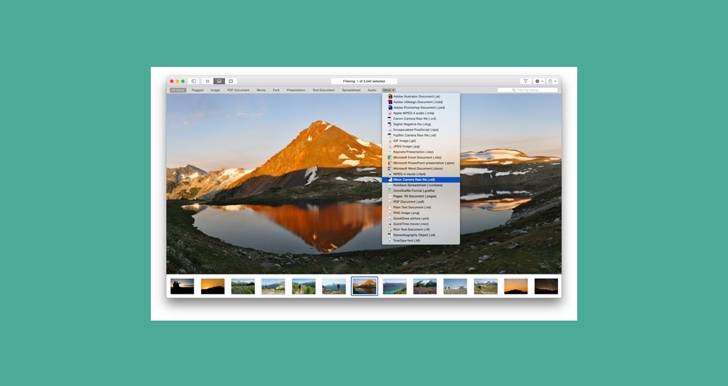Switch to the Presentation filter tab
728x386 pixels.
[x=296, y=90]
